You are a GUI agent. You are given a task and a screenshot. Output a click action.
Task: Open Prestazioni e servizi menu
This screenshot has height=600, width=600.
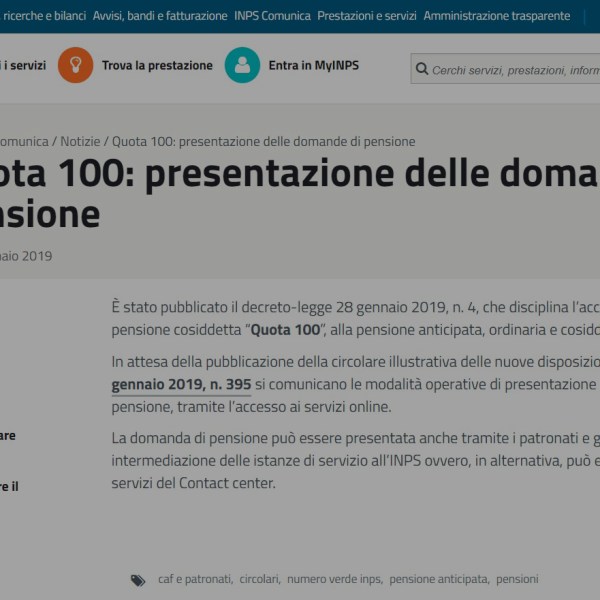click(x=367, y=16)
